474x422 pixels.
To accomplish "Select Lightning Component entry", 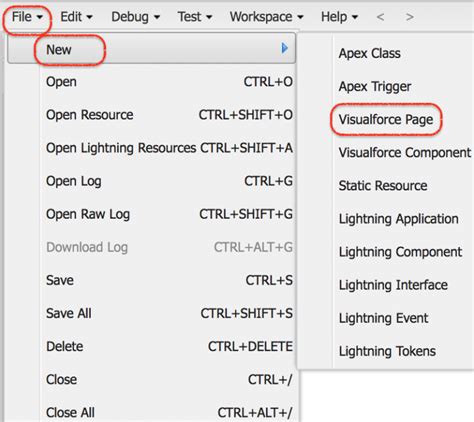I will (x=400, y=252).
